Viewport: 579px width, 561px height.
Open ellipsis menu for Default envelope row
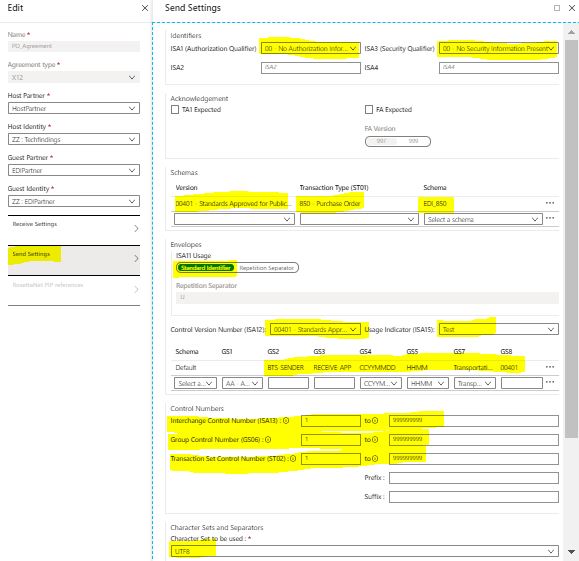click(550, 367)
